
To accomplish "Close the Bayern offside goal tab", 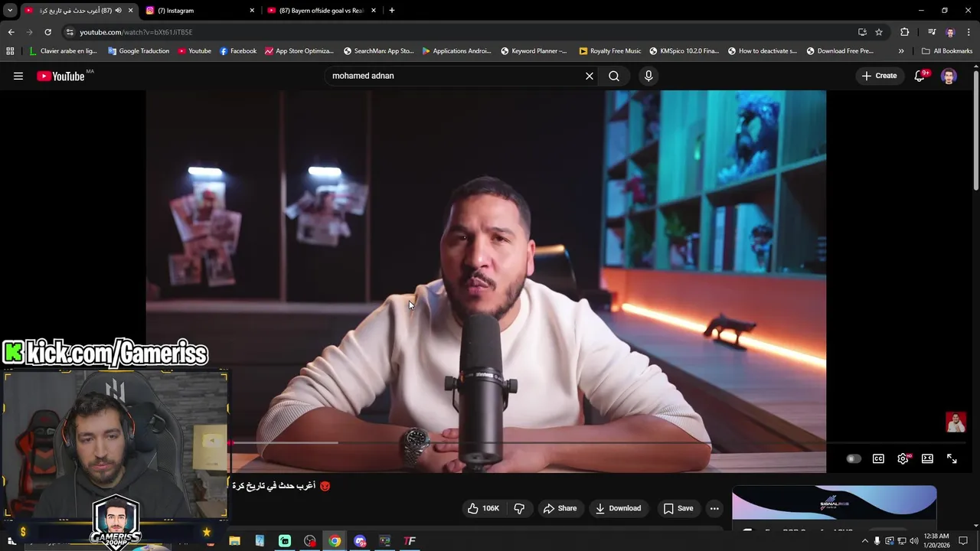I will [x=374, y=11].
